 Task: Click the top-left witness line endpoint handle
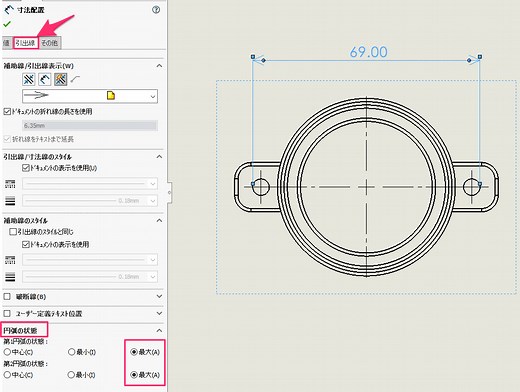[x=253, y=57]
